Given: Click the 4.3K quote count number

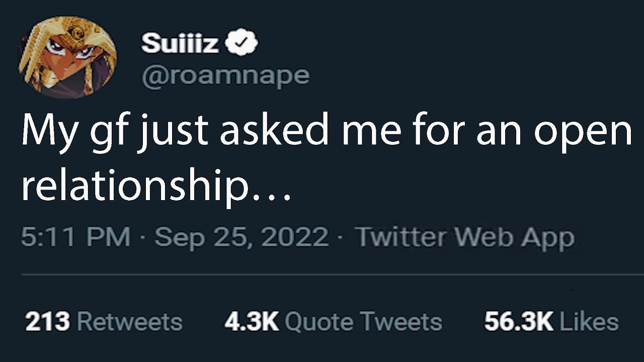Looking at the screenshot, I should 252,322.
